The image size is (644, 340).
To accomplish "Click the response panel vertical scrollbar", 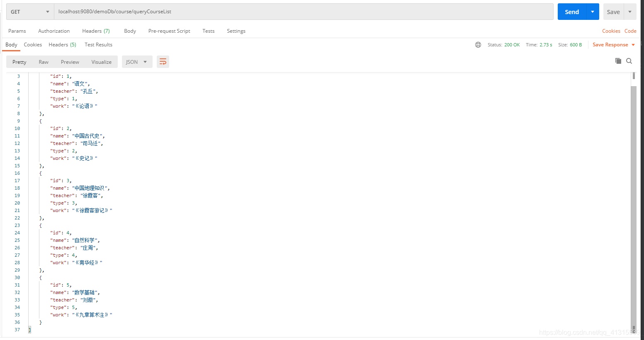I will tap(635, 166).
